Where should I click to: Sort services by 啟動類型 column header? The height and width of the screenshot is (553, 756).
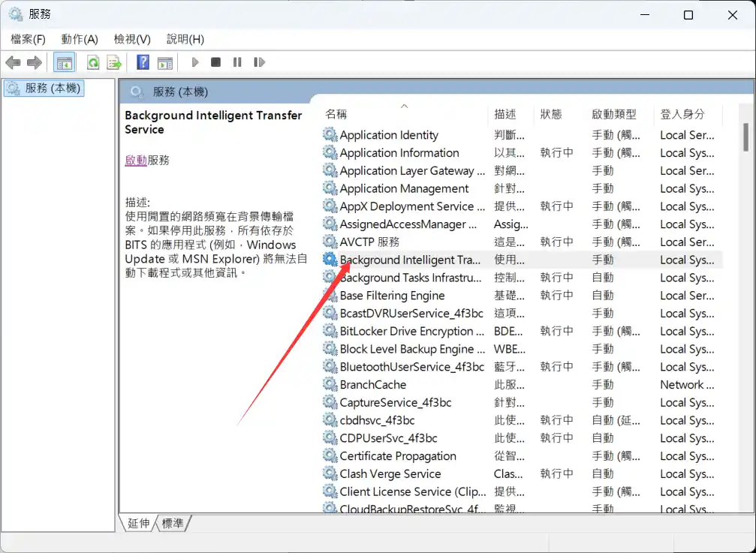coord(613,114)
